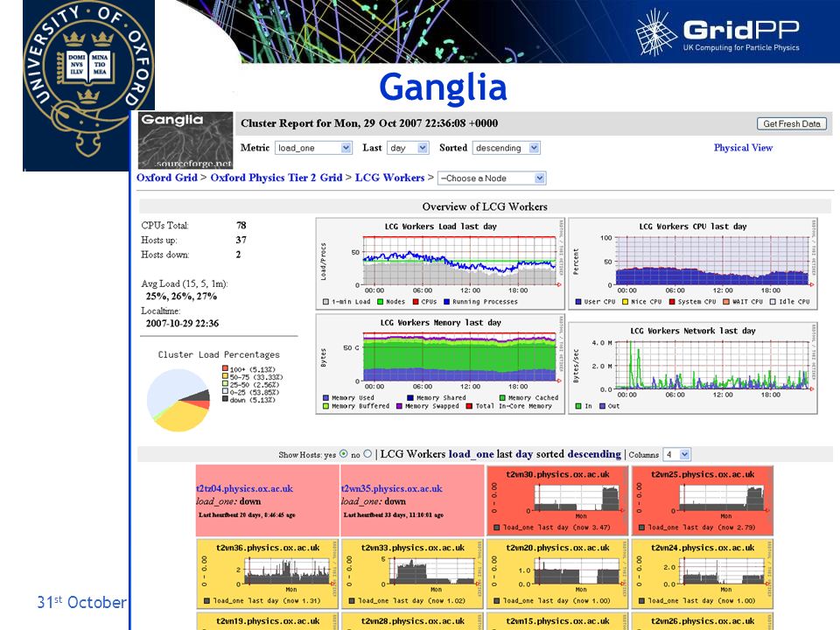
Task: Open the LCG Workers CPU last day graph
Action: pyautogui.click(x=693, y=263)
